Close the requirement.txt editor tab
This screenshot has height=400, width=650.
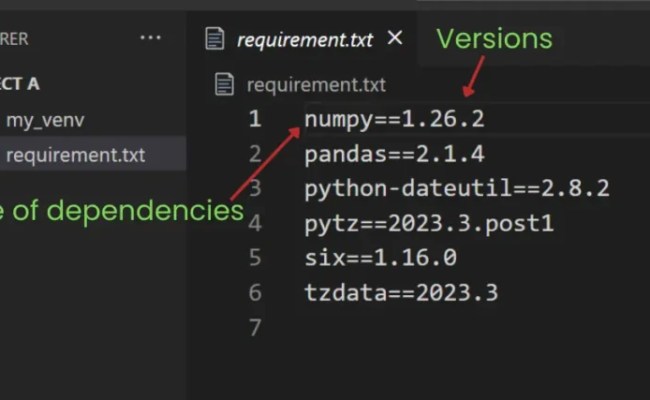click(395, 38)
